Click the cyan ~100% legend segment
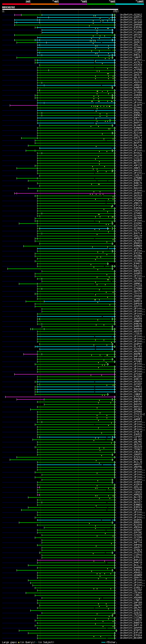The width and height of the screenshot is (146, 644). click(x=130, y=4)
